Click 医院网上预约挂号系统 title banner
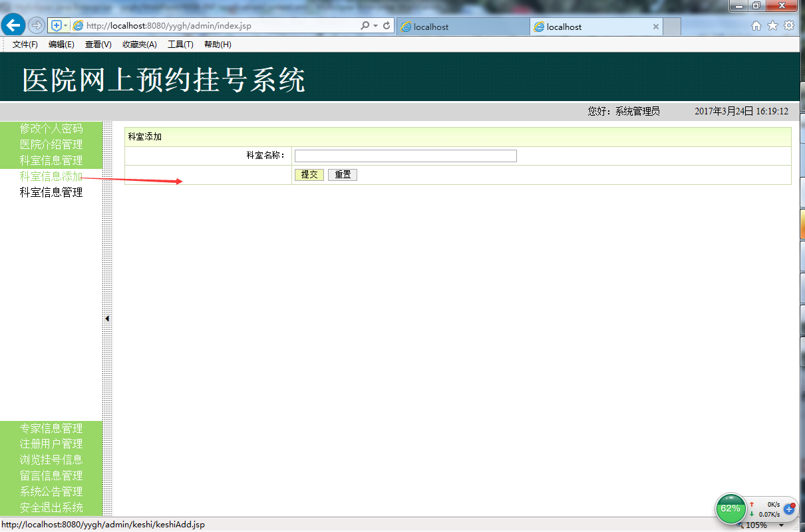 click(x=164, y=80)
